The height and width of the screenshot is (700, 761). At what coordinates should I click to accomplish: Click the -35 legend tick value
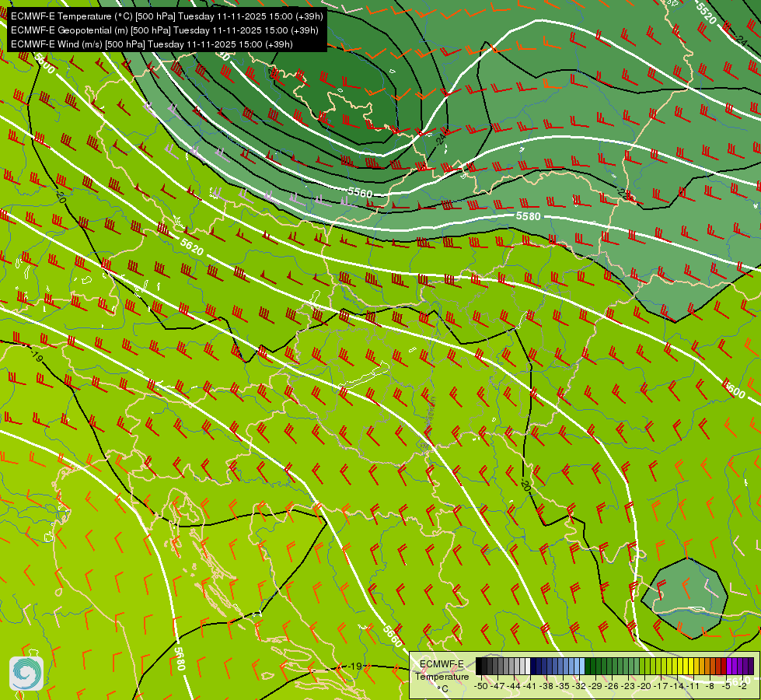click(x=563, y=686)
